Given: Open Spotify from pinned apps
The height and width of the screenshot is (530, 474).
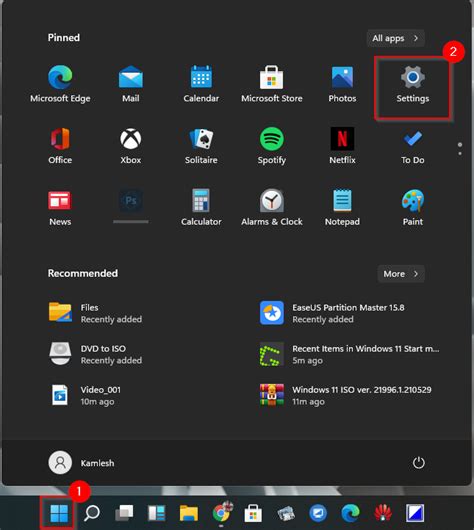Looking at the screenshot, I should (271, 145).
